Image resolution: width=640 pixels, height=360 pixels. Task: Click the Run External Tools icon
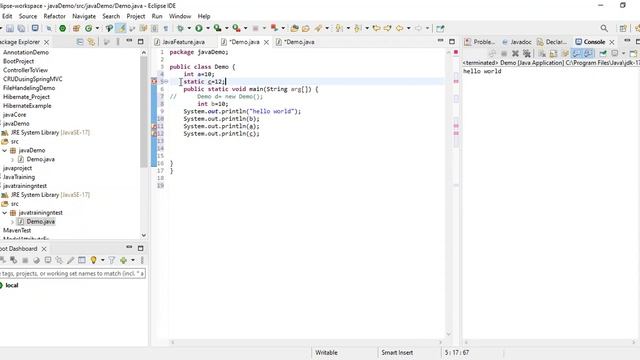[236, 28]
